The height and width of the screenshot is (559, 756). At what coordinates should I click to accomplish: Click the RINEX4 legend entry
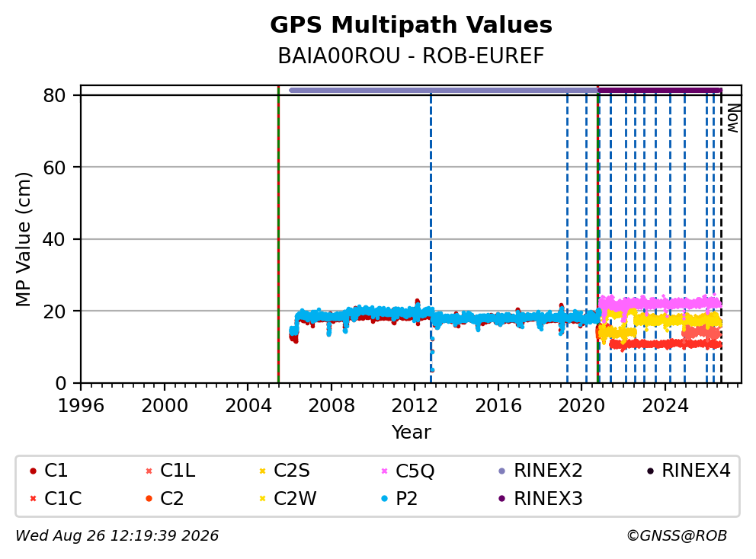(x=688, y=471)
